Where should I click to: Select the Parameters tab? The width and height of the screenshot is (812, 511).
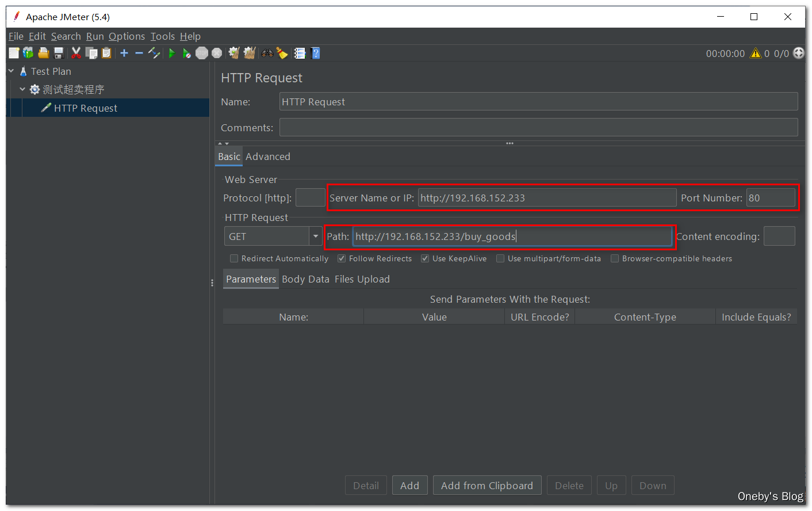coord(251,279)
